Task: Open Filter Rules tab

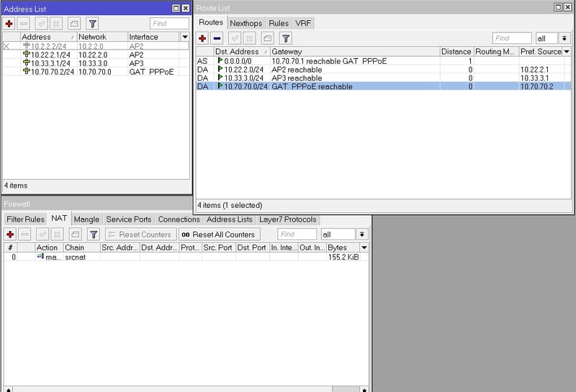Action: click(25, 219)
